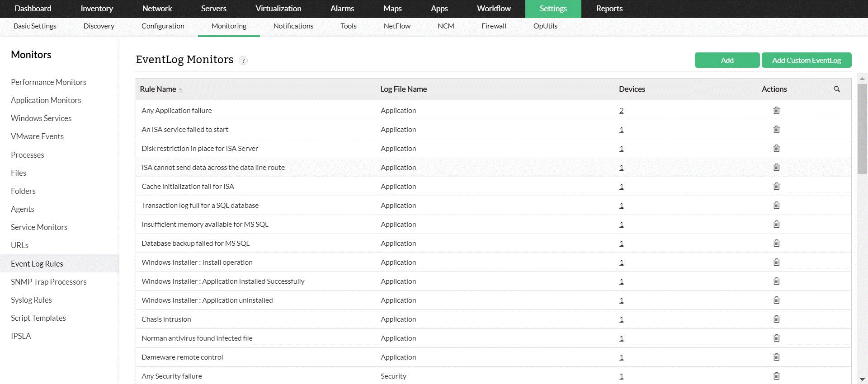Open the Alarms top menu

[x=342, y=9]
